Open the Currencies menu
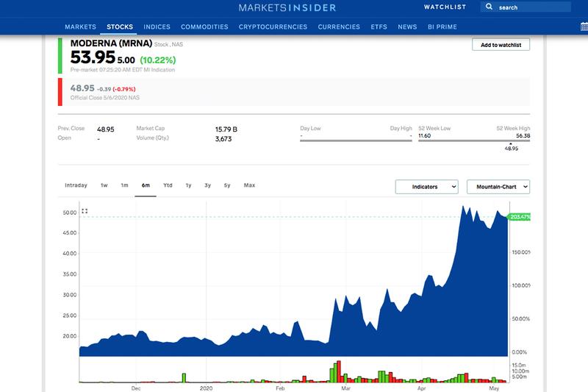This screenshot has height=392, width=588. 339,26
